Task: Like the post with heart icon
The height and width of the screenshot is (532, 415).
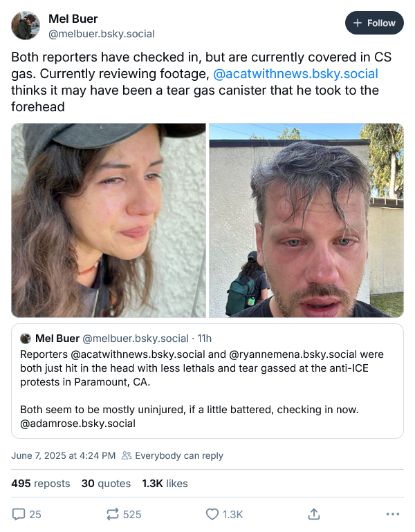Action: tap(213, 514)
